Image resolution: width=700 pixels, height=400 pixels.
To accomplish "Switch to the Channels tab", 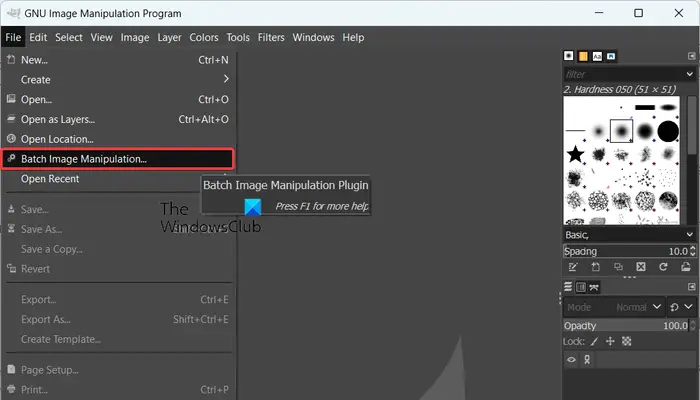I will pyautogui.click(x=581, y=287).
